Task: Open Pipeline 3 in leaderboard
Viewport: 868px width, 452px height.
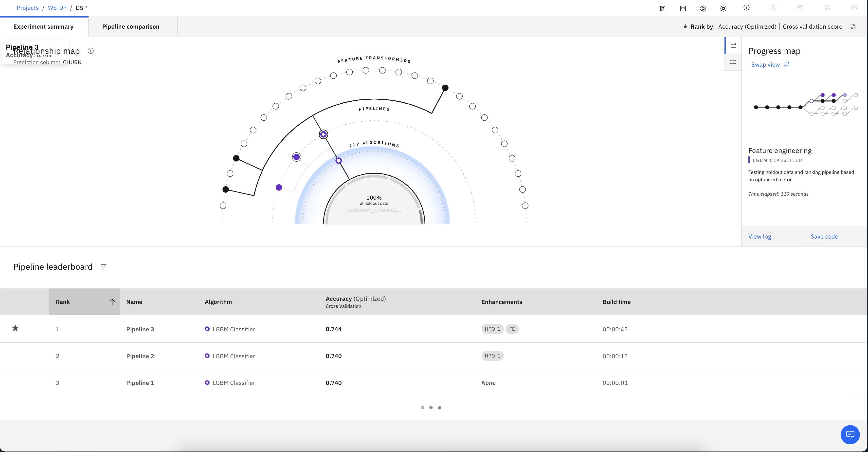Action: (x=140, y=329)
